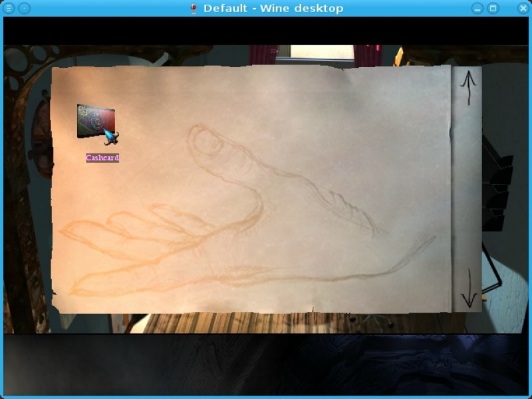Select the Cashcard item in the inventory
The image size is (532, 399).
tap(96, 121)
